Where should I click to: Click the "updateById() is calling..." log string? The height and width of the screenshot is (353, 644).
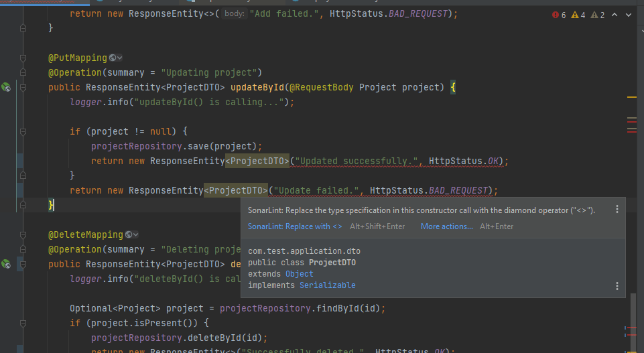209,102
